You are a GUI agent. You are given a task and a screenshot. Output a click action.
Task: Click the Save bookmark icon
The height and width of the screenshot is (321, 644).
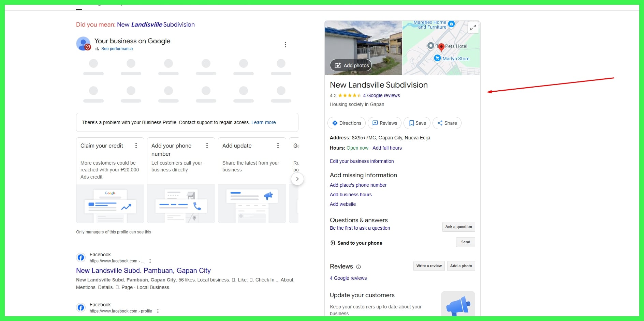coord(411,123)
